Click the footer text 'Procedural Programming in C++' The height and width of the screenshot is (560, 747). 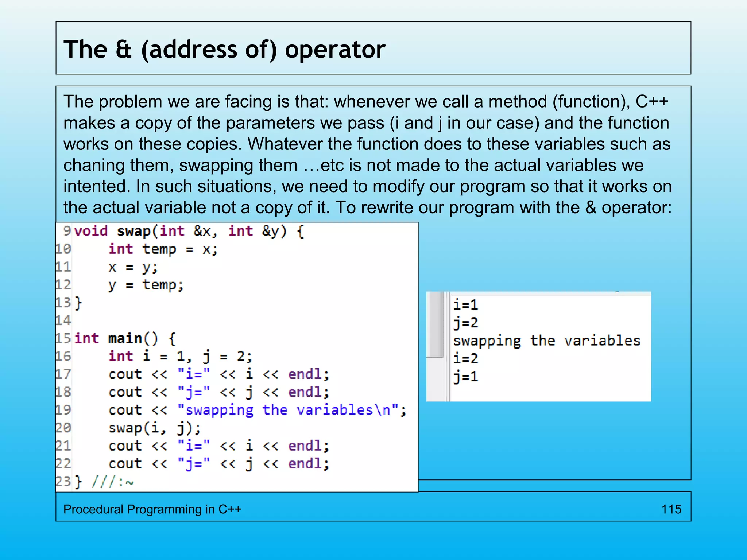152,509
